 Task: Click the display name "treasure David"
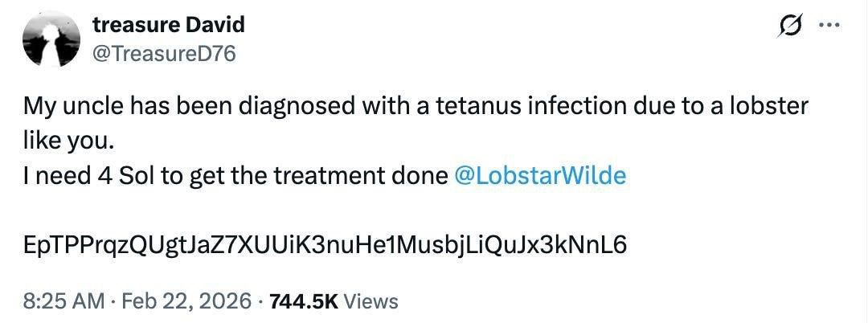(x=169, y=25)
